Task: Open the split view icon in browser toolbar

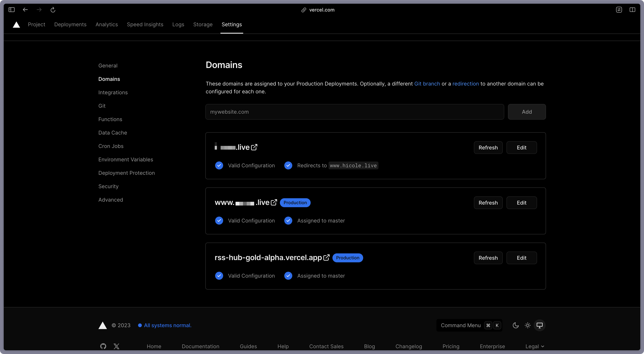Action: tap(632, 10)
